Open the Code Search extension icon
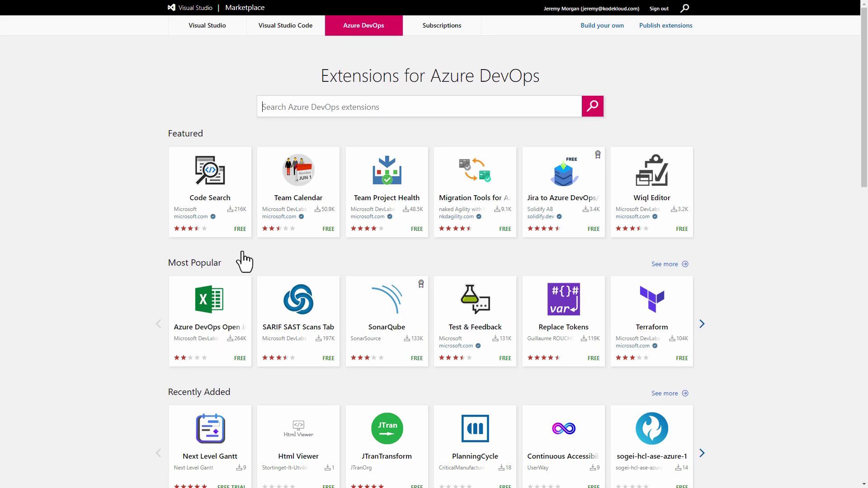Image resolution: width=868 pixels, height=488 pixels. (x=210, y=170)
